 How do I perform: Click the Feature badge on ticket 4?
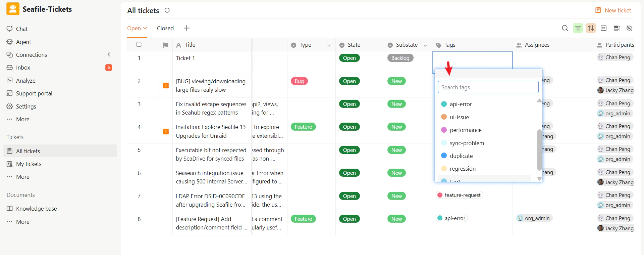[x=303, y=127]
